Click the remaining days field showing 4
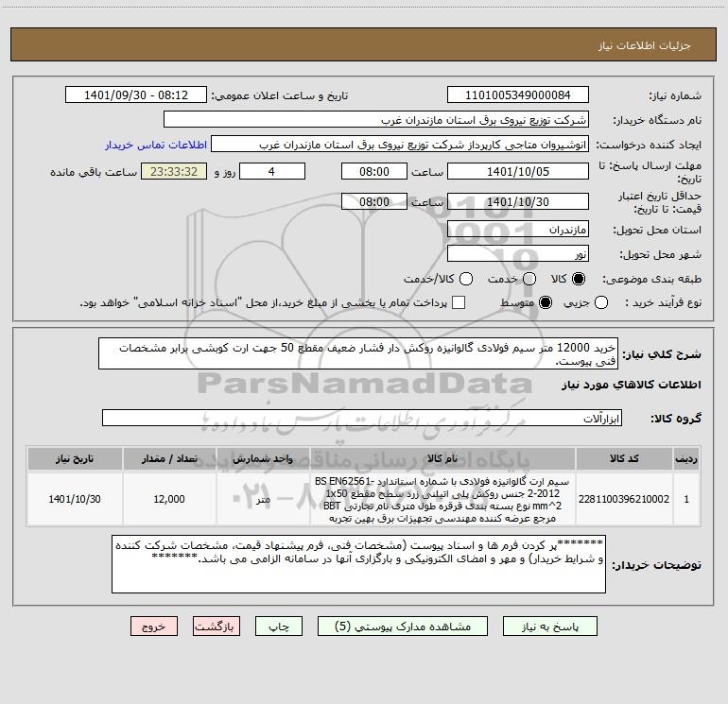 pyautogui.click(x=272, y=171)
